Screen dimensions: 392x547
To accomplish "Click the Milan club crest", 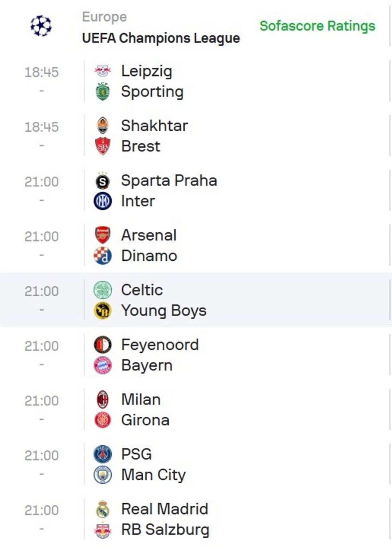I will [103, 400].
